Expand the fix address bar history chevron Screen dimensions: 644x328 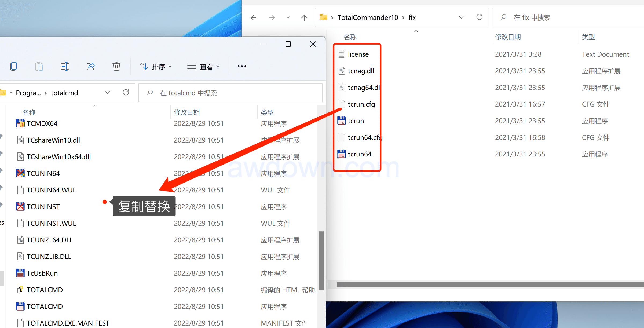tap(461, 17)
